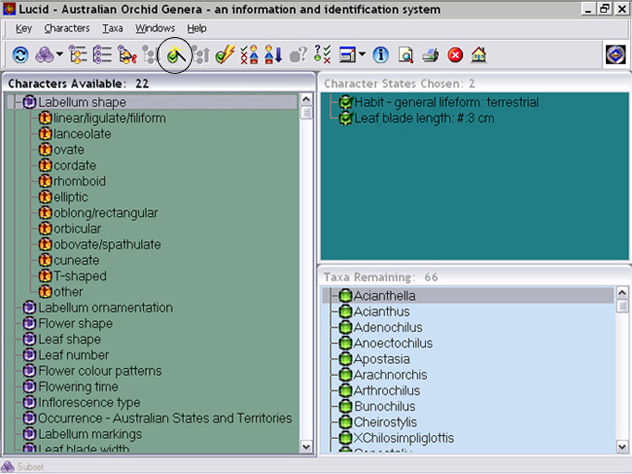
Task: Click the question mark with checks icon
Action: [x=322, y=54]
